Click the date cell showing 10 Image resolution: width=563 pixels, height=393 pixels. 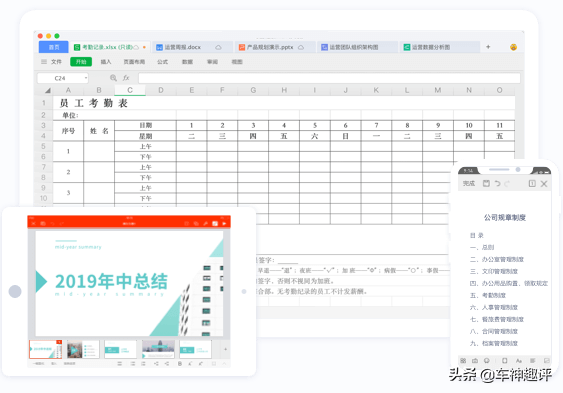469,125
